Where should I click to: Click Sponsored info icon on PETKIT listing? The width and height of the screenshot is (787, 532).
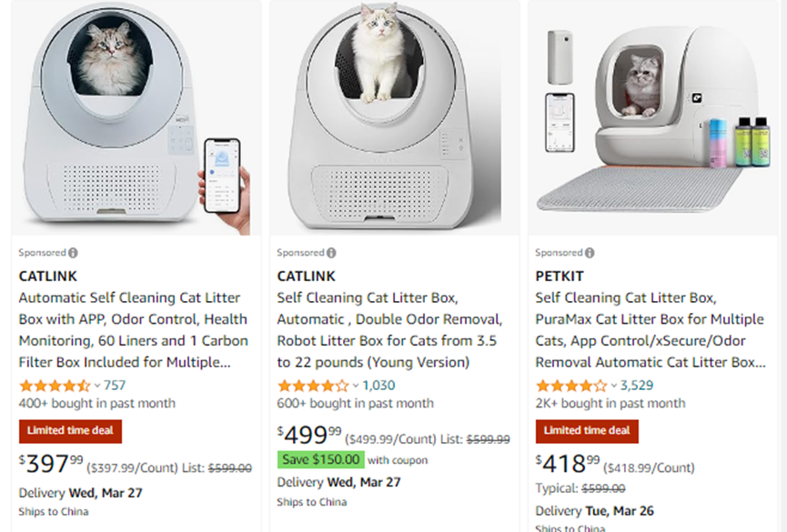pyautogui.click(x=590, y=253)
